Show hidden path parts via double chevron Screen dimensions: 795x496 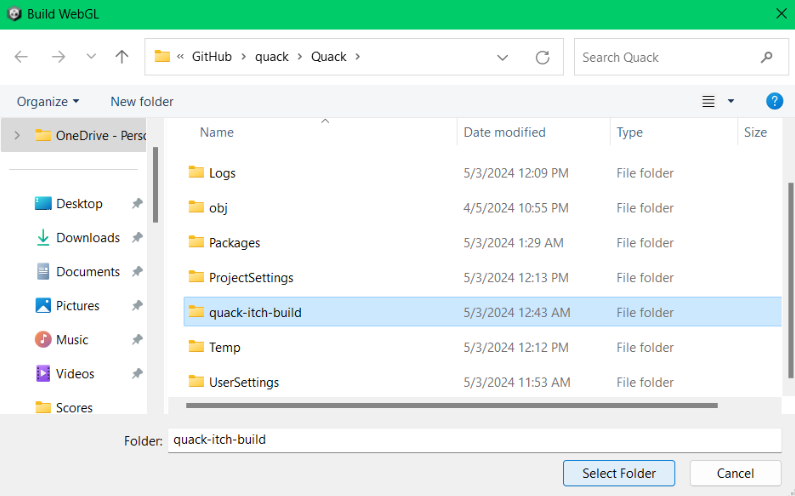pos(180,57)
